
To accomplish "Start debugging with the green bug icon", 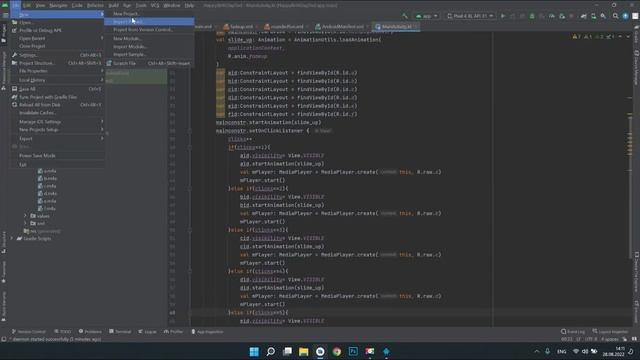I will [x=532, y=16].
